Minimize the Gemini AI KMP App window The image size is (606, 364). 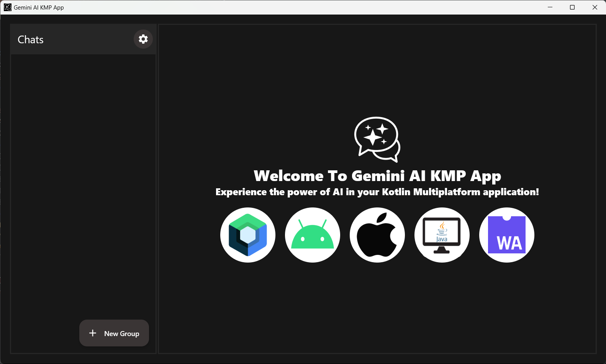pyautogui.click(x=550, y=7)
